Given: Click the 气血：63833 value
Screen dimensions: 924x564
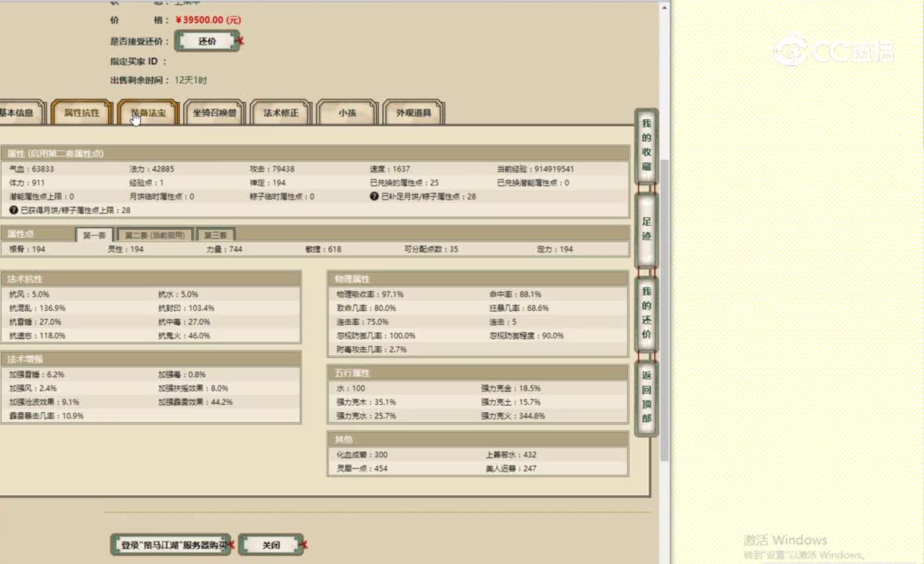Looking at the screenshot, I should pyautogui.click(x=32, y=168).
